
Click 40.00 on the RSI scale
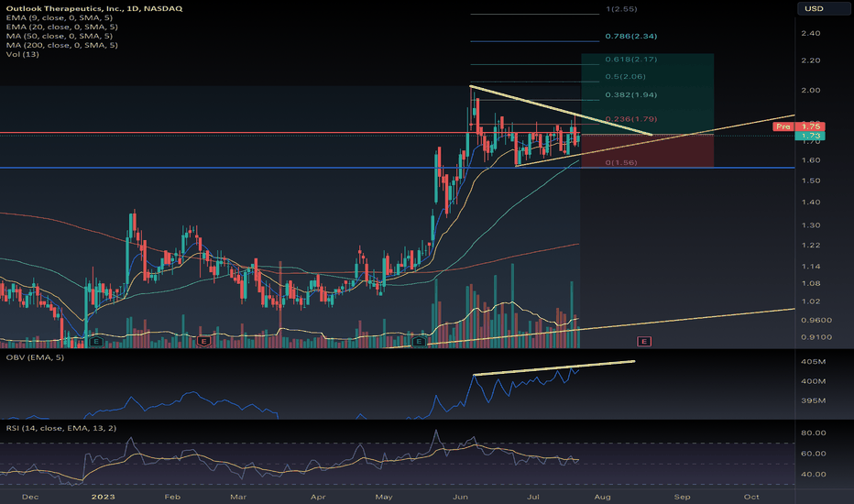coord(813,475)
